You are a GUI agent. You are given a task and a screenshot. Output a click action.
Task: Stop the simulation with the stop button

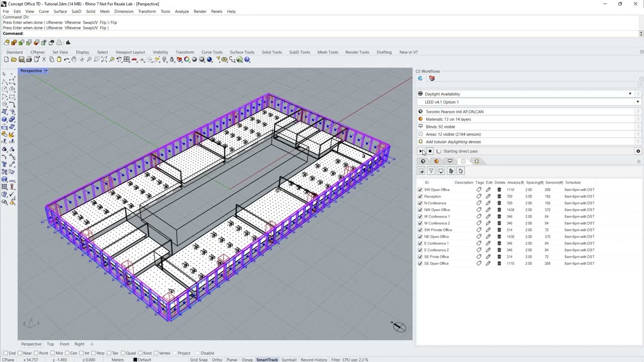430,151
